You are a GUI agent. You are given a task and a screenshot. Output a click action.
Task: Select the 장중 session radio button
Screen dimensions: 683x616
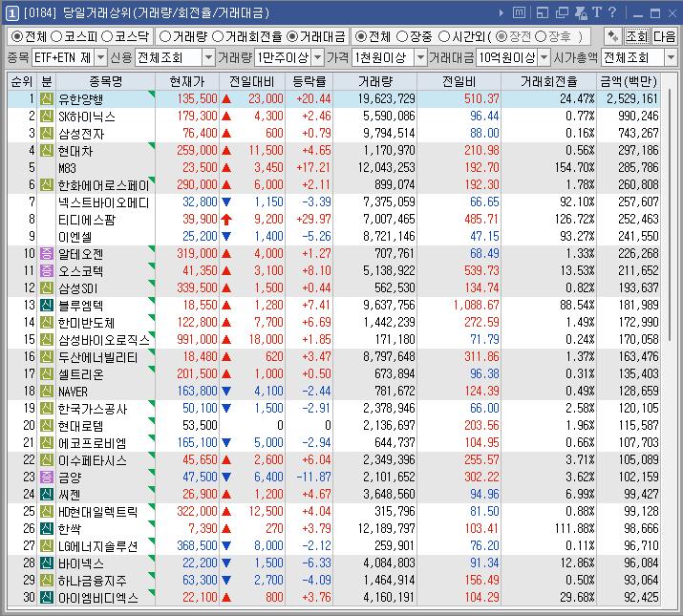point(402,36)
